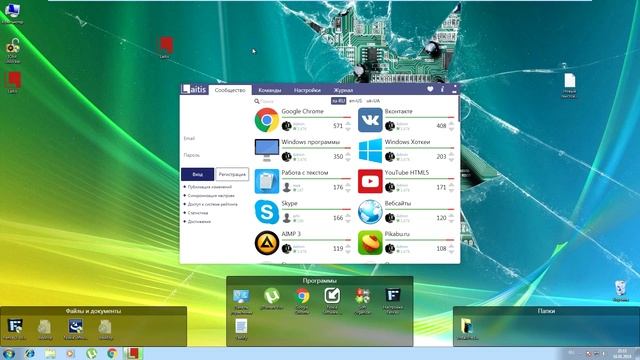
Task: Click the Достижения list item
Action: click(x=199, y=222)
